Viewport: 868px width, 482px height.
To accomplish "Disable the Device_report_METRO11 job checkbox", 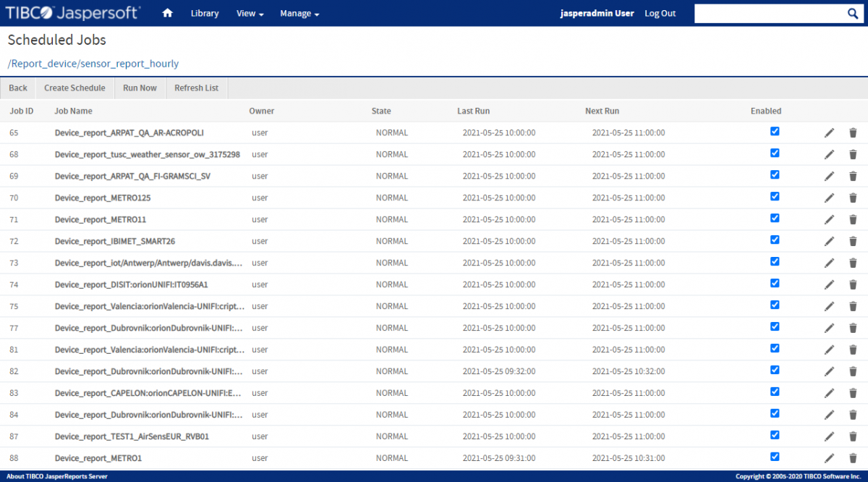I will point(775,218).
